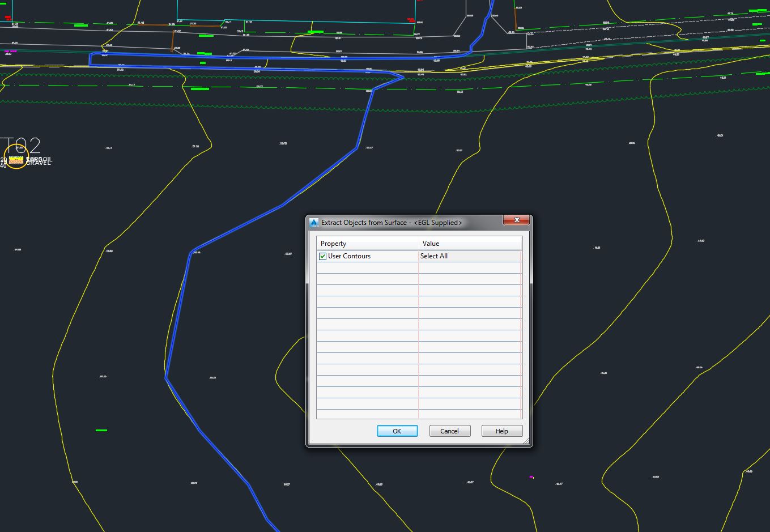This screenshot has width=770, height=532.
Task: Click the Property column header
Action: click(x=333, y=243)
